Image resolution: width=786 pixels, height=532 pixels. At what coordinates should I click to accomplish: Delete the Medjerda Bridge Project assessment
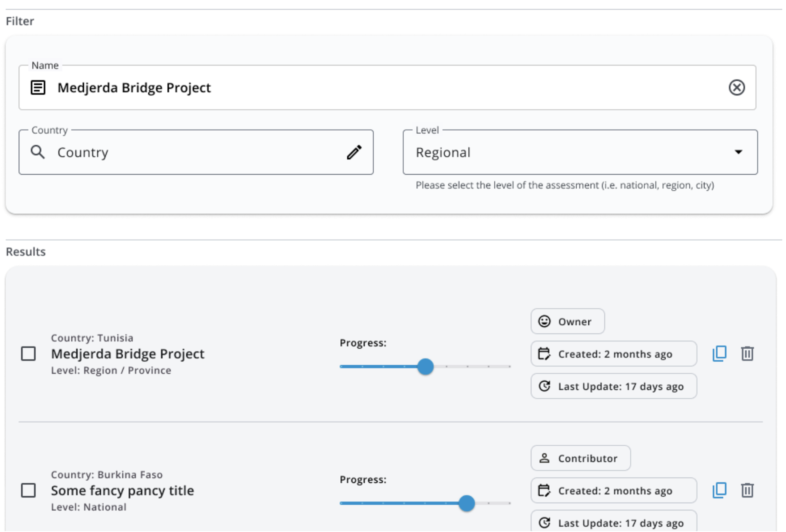point(747,354)
